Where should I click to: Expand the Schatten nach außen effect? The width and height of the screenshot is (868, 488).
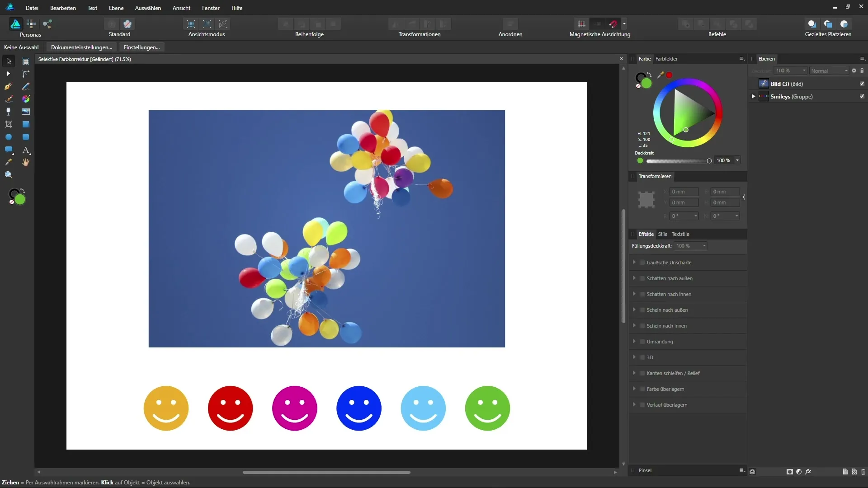634,278
